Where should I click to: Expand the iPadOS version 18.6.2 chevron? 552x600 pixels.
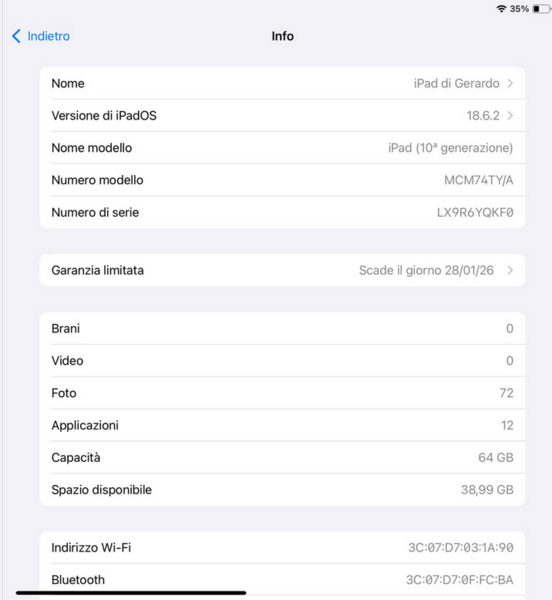[x=510, y=116]
